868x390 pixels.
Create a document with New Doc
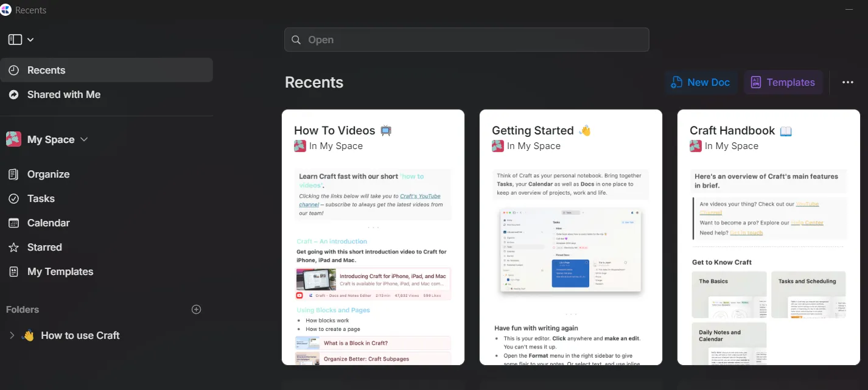tap(700, 82)
